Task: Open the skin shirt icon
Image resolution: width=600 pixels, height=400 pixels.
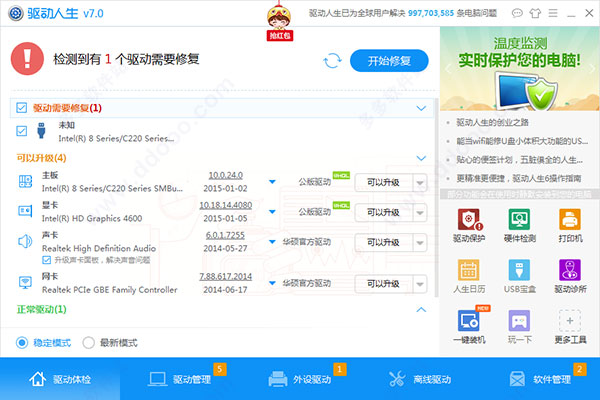Action: [535, 13]
